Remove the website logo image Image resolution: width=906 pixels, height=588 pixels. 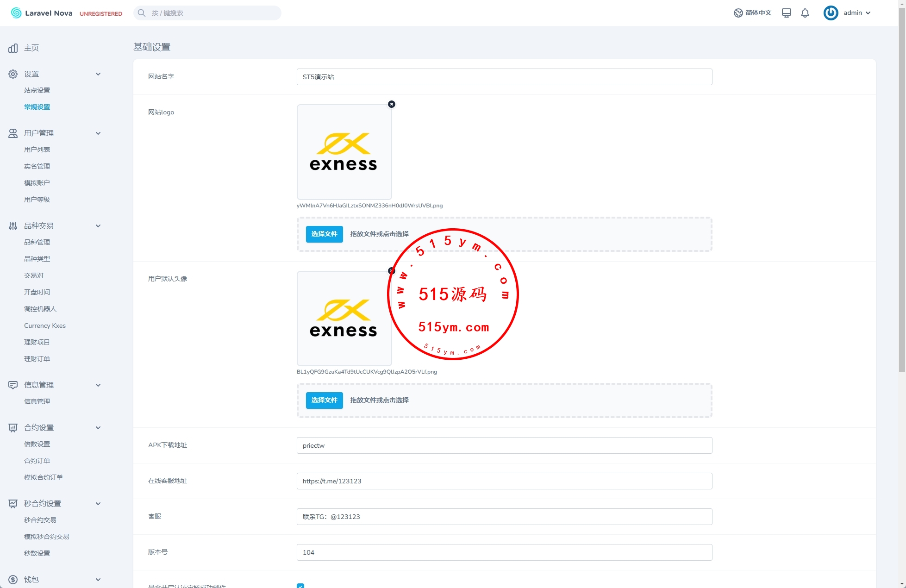(x=392, y=104)
